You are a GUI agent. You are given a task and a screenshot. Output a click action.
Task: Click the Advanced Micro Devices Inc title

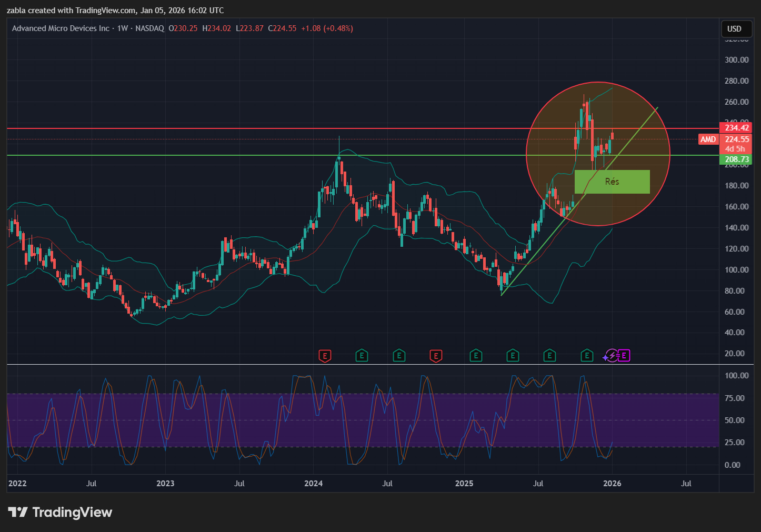coord(61,28)
